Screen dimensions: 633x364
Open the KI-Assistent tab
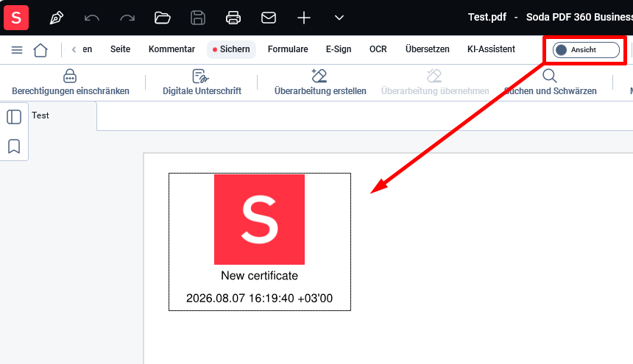pyautogui.click(x=491, y=49)
